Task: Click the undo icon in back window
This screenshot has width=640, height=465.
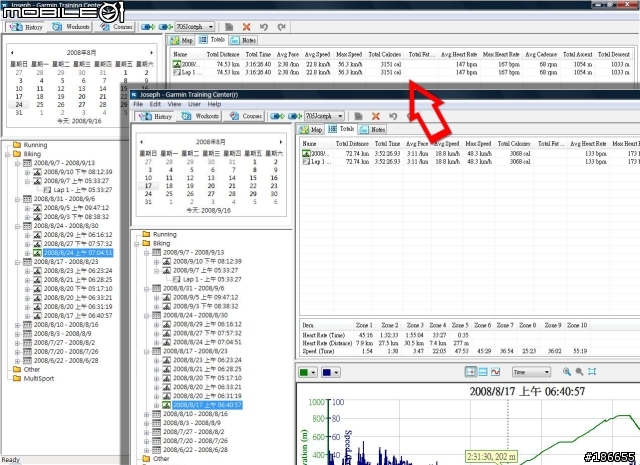Action: click(x=264, y=27)
